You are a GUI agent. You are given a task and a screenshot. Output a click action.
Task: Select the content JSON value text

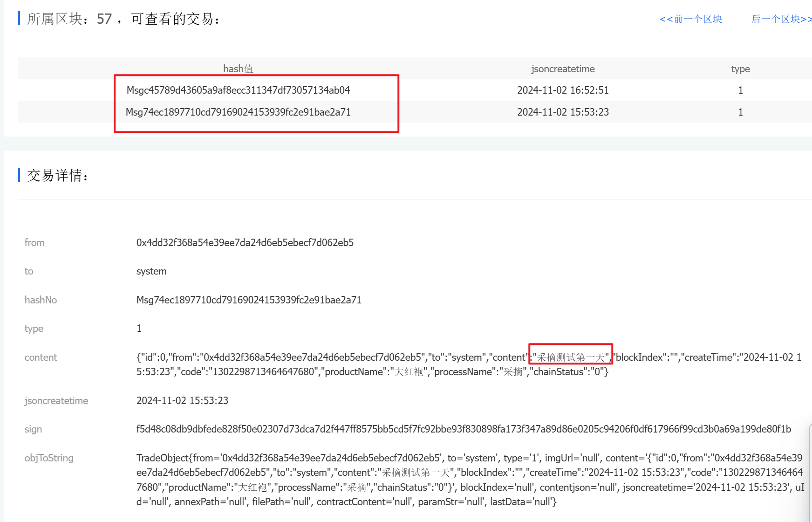(x=469, y=364)
